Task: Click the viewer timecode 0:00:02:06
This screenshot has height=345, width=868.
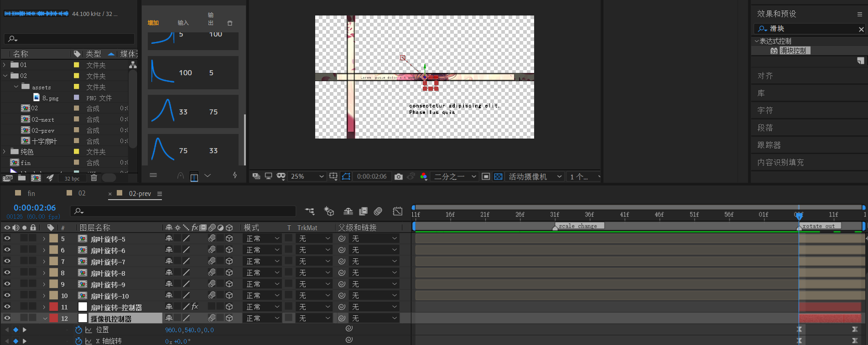Action: (x=372, y=176)
